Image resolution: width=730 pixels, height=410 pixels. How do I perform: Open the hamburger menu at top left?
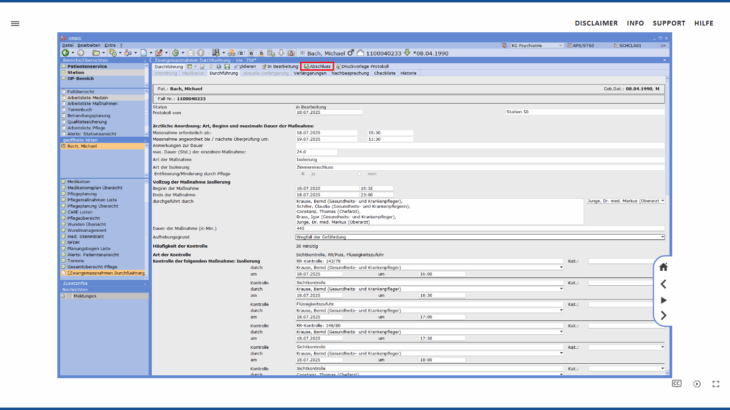point(15,23)
